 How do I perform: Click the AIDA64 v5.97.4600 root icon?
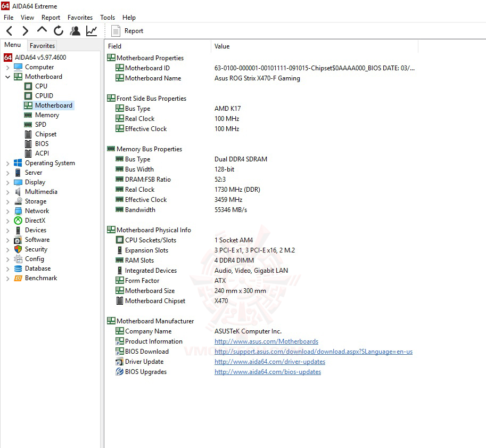[x=8, y=58]
